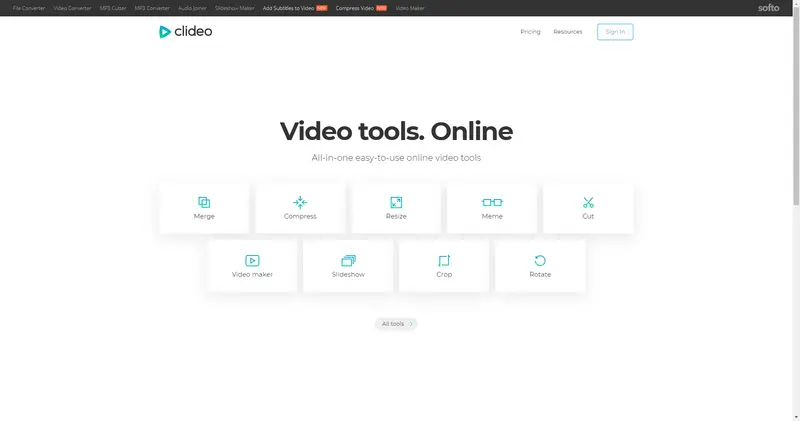The width and height of the screenshot is (800, 421).
Task: Click the Crop tool icon
Action: click(x=444, y=260)
